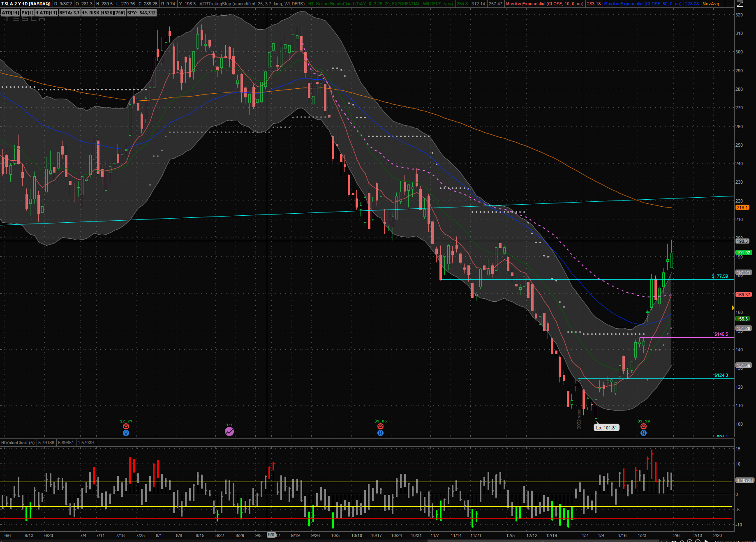
Task: Click the chart style icon in top-right corner
Action: [x=740, y=4]
